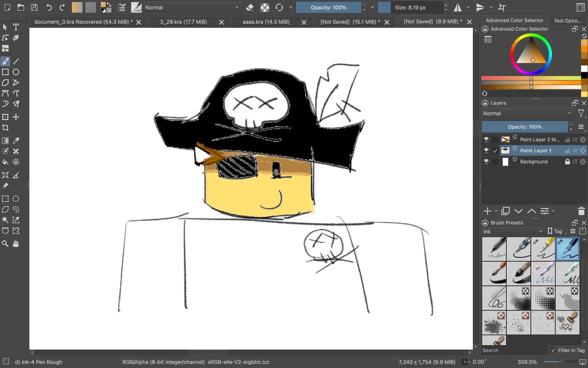Select the Move tool
The image size is (588, 368).
(16, 117)
